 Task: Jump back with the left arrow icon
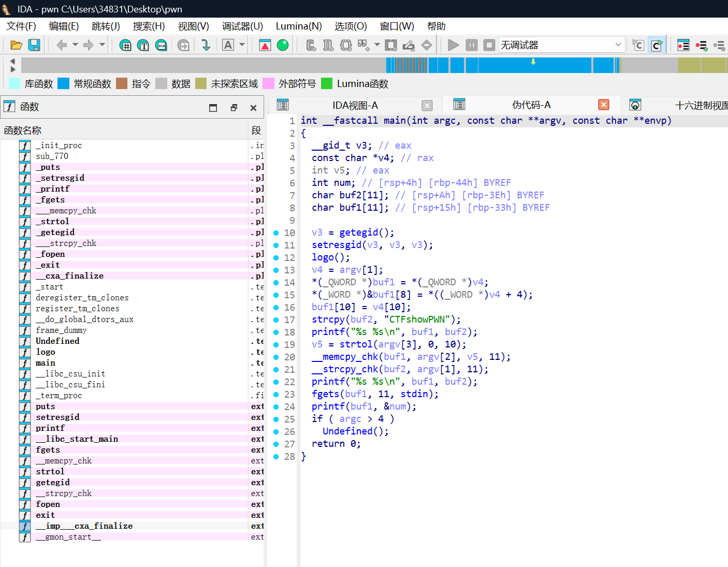[62, 45]
